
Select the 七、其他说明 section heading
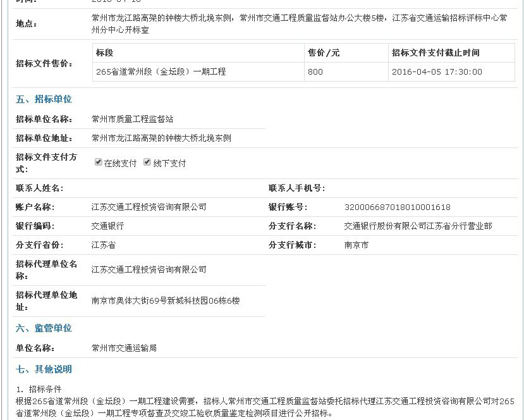click(44, 369)
